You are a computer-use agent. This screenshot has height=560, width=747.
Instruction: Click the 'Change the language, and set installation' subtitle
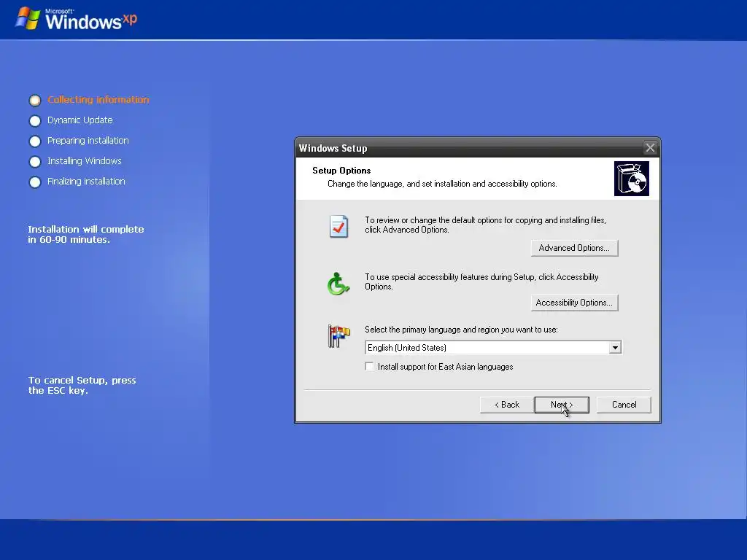[442, 184]
